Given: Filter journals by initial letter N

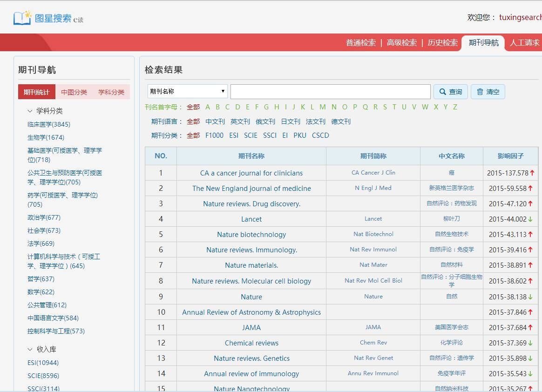Looking at the screenshot, I should coord(334,107).
